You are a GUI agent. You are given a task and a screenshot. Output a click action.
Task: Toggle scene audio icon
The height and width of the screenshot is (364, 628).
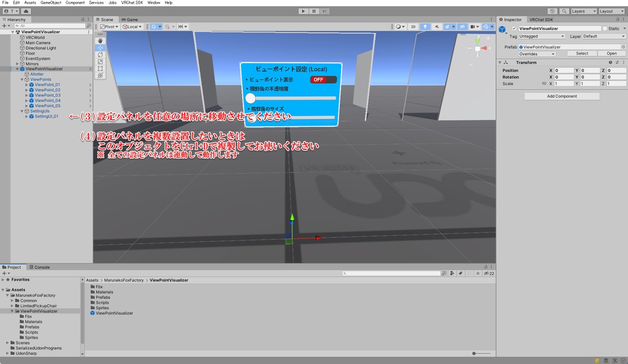(437, 27)
